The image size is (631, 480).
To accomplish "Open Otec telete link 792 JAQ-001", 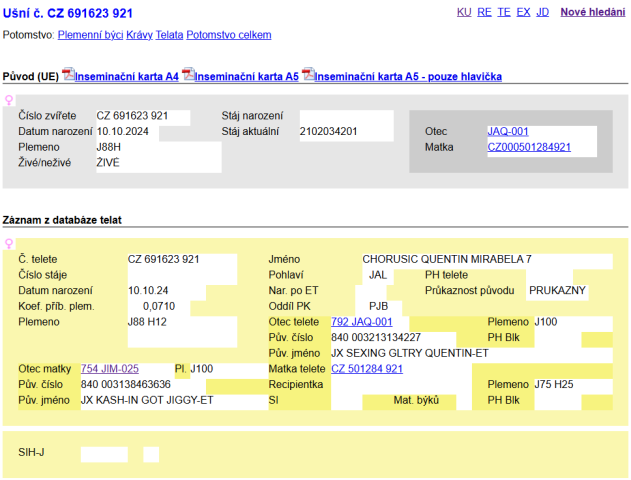I will tap(361, 322).
